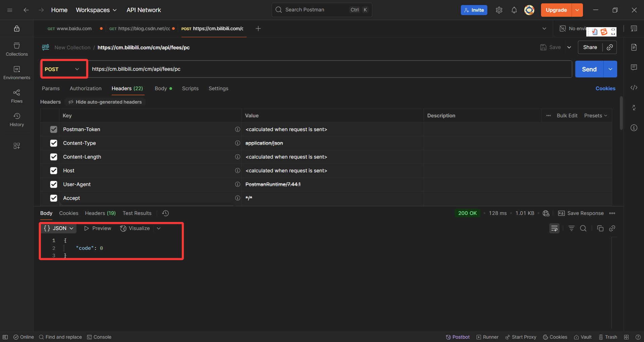Screen dimensions: 644x342
Task: Open the environment quick look icon
Action: tap(634, 29)
